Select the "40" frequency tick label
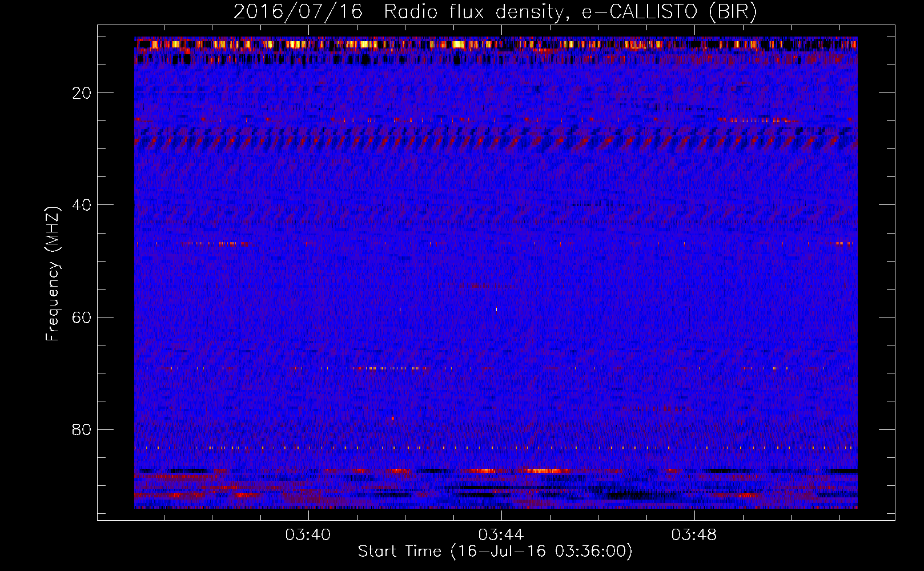This screenshot has height=571, width=924. tap(82, 205)
